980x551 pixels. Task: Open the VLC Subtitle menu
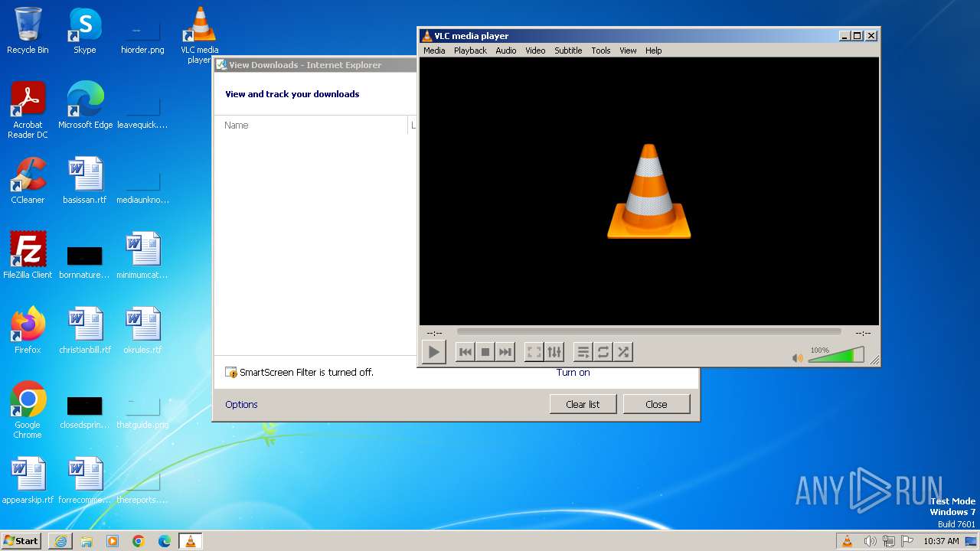tap(568, 51)
